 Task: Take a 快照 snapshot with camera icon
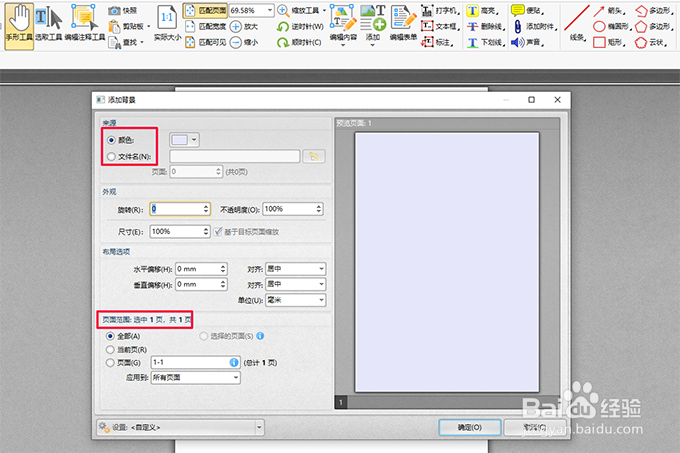(x=123, y=10)
